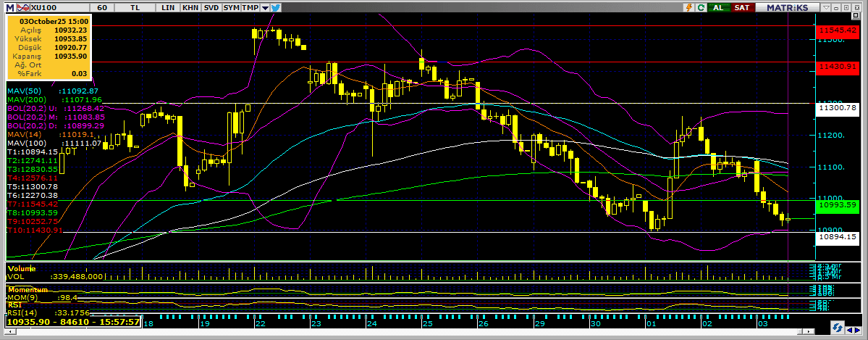The height and width of the screenshot is (340, 868).
Task: Click the red SAT sell button
Action: [x=741, y=7]
